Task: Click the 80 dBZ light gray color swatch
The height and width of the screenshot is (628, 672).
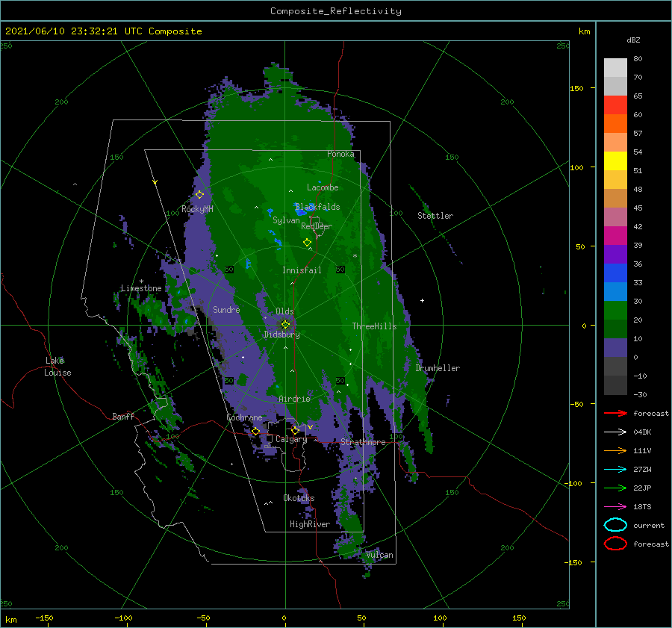Action: [x=615, y=68]
